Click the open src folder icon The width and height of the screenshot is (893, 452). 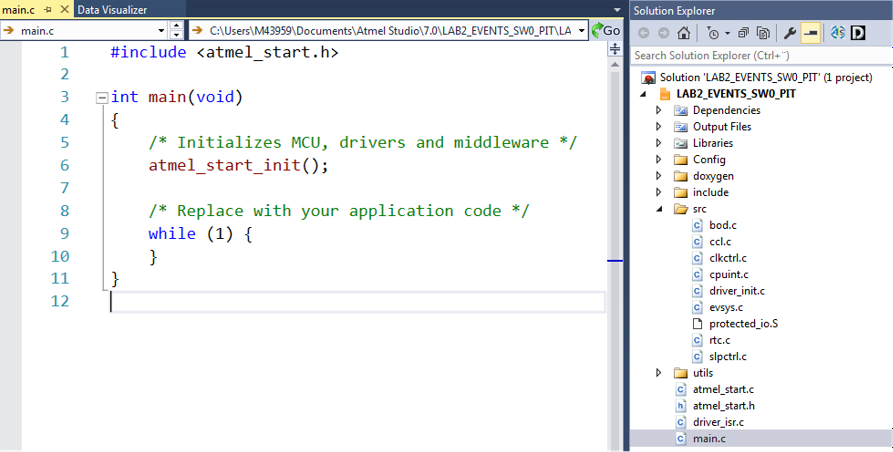681,209
